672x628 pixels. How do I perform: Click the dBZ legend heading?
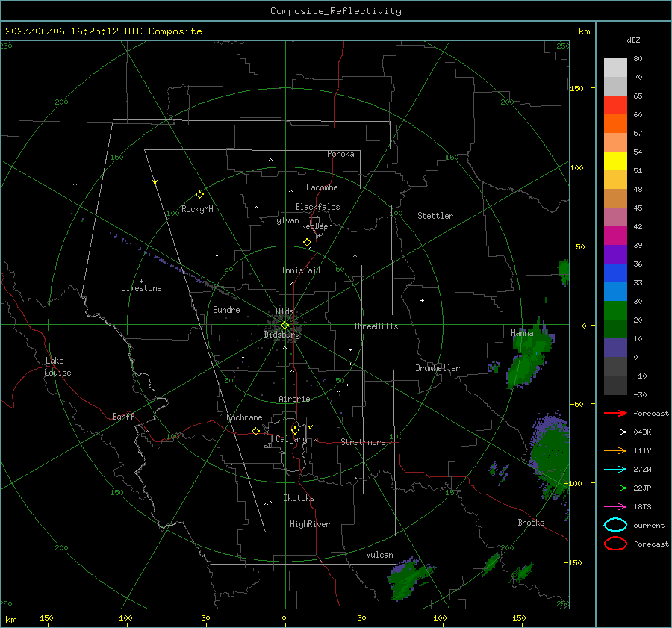point(633,40)
